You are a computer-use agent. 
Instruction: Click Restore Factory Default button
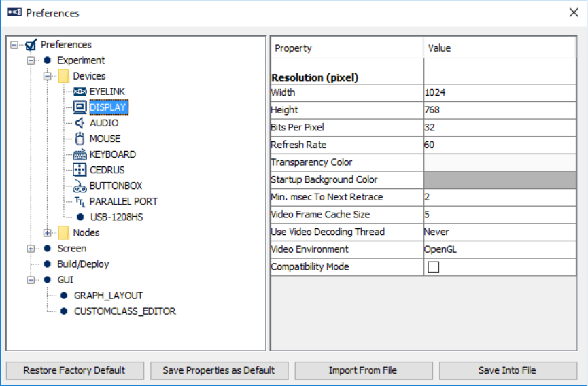tap(75, 370)
